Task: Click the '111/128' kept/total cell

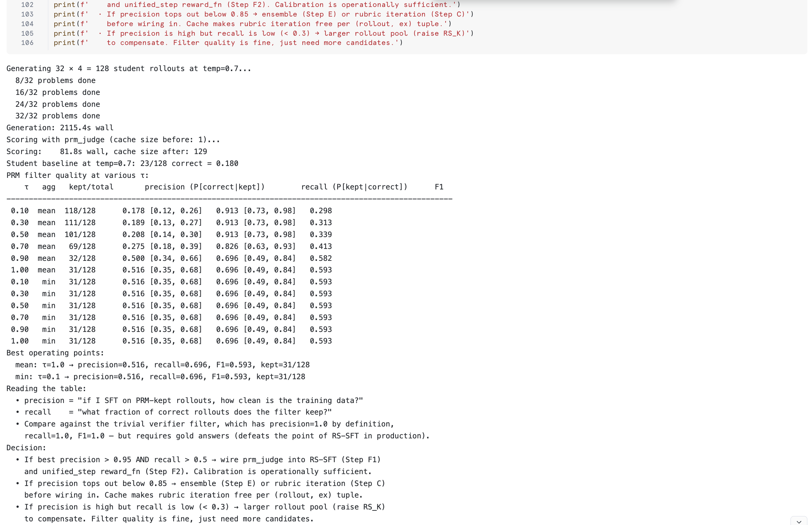Action: point(80,223)
